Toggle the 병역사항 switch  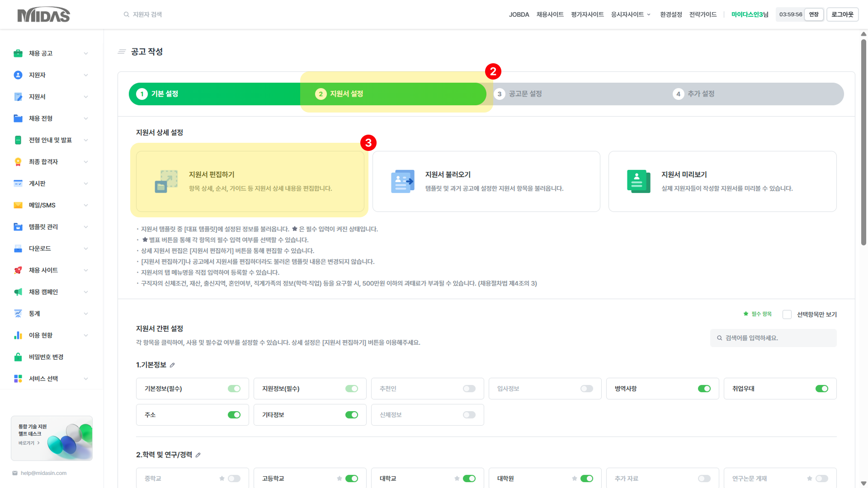(704, 389)
